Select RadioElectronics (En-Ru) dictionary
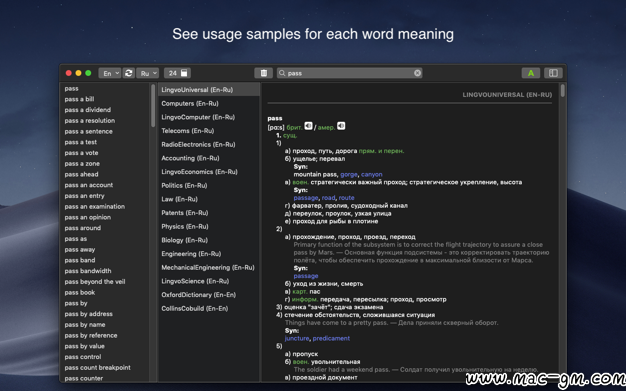626x391 pixels. pos(209,144)
